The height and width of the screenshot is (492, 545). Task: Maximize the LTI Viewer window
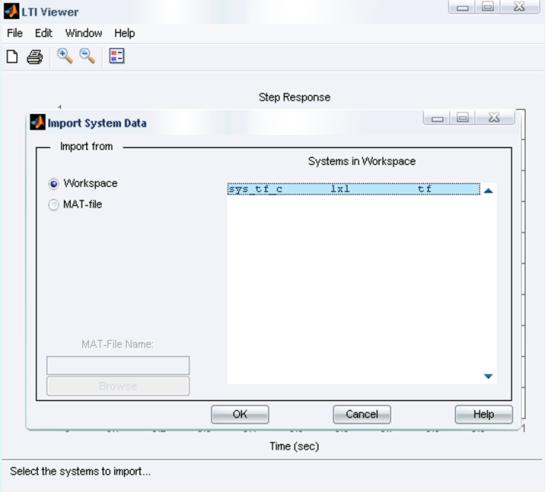488,7
